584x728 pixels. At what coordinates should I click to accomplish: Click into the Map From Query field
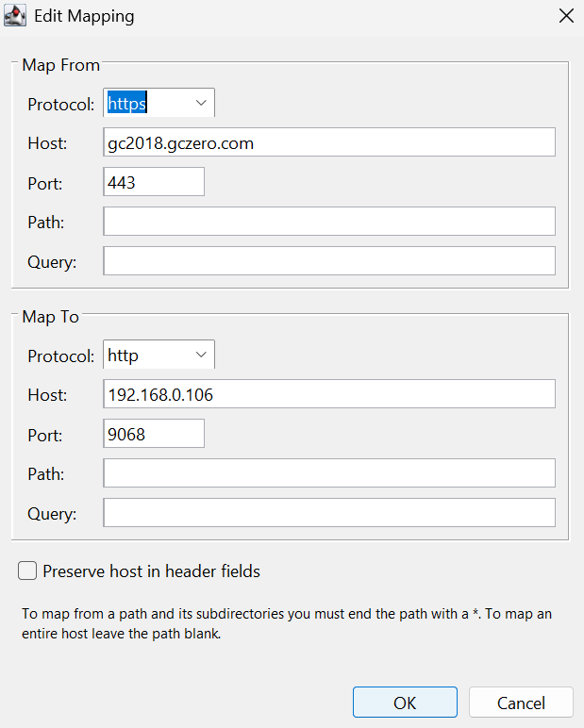click(328, 261)
